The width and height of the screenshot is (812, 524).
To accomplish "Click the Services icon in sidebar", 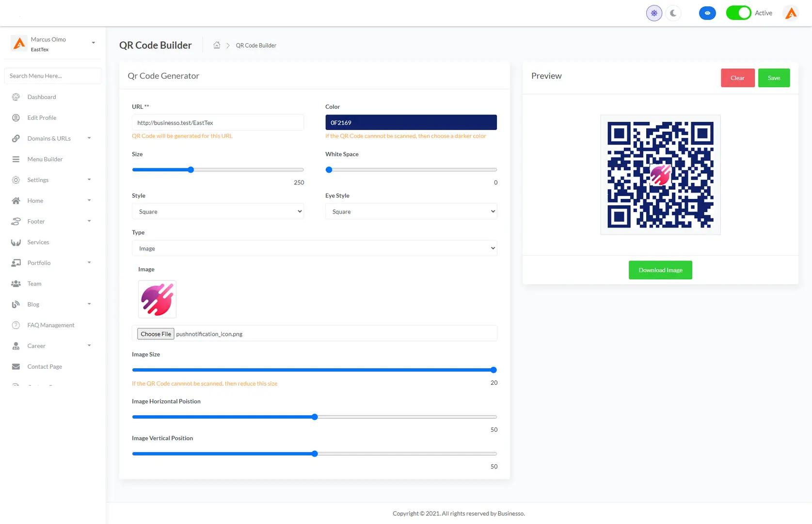I will (x=16, y=242).
